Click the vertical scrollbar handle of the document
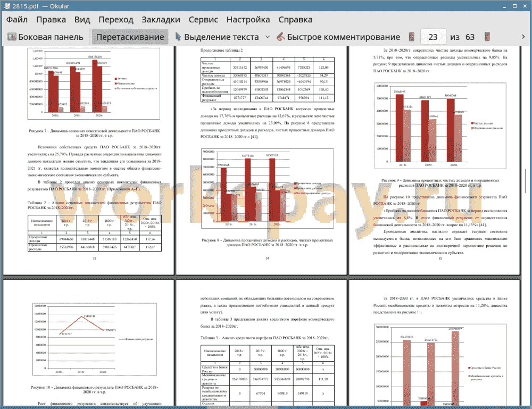 tap(527, 180)
